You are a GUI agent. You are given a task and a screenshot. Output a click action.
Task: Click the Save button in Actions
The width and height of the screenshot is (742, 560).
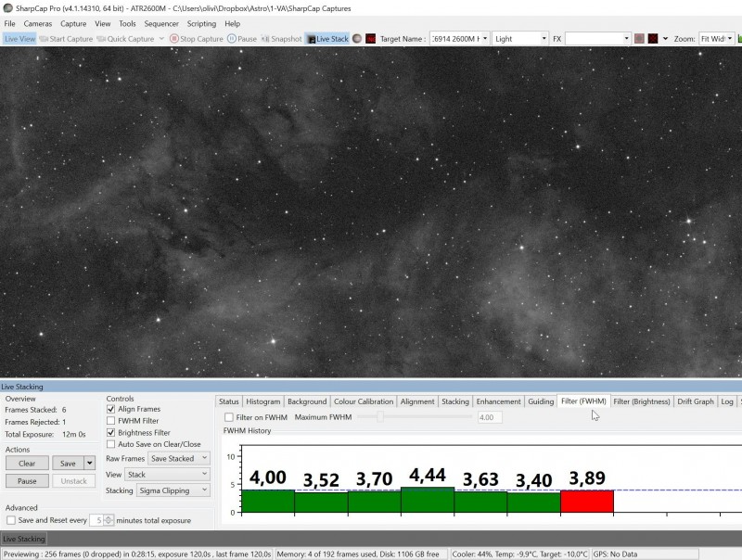click(68, 464)
